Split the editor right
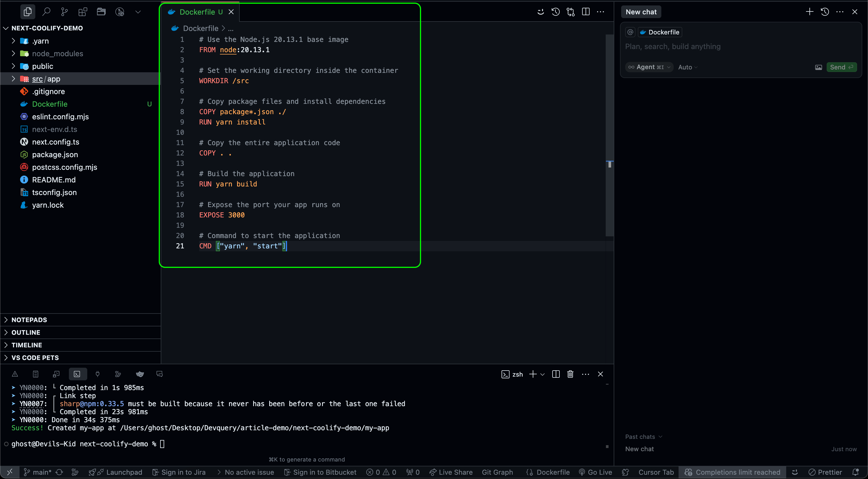Screen dimensions: 868x479 tap(586, 12)
